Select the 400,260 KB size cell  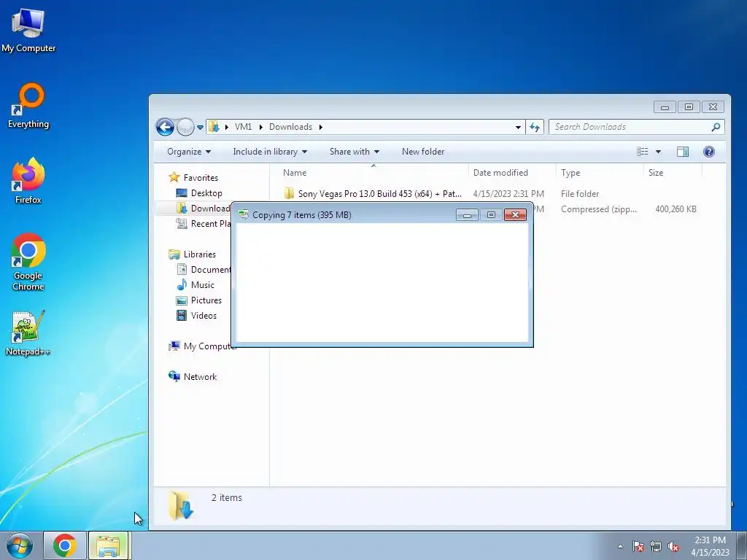676,209
